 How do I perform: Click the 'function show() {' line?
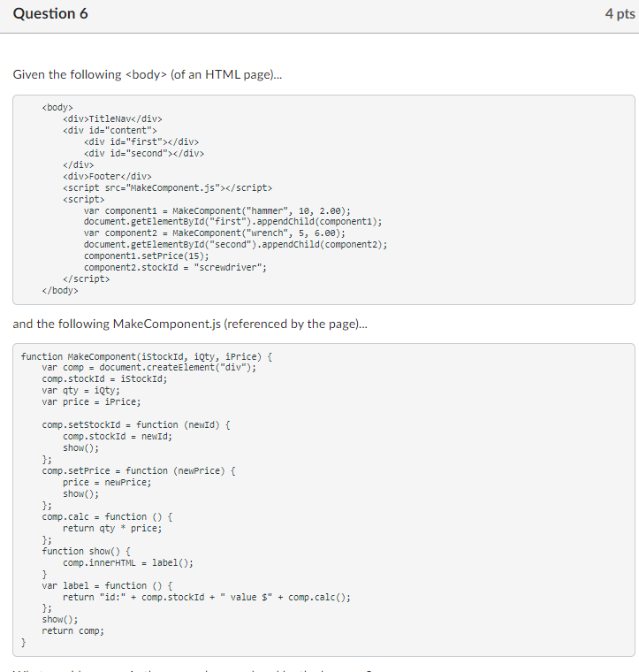point(86,551)
